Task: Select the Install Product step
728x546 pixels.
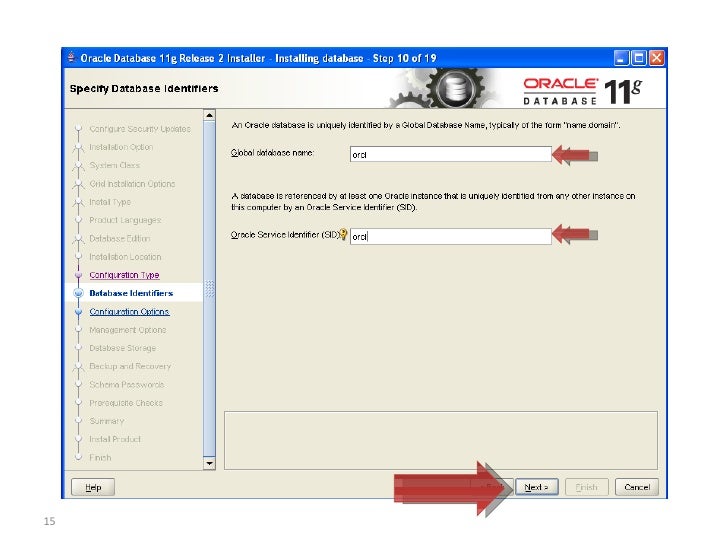Action: click(x=115, y=439)
